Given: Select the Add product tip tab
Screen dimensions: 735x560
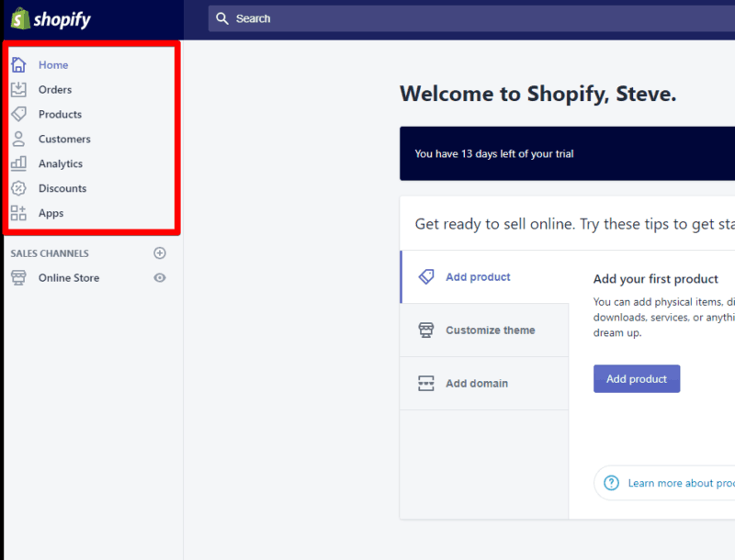Looking at the screenshot, I should (485, 276).
